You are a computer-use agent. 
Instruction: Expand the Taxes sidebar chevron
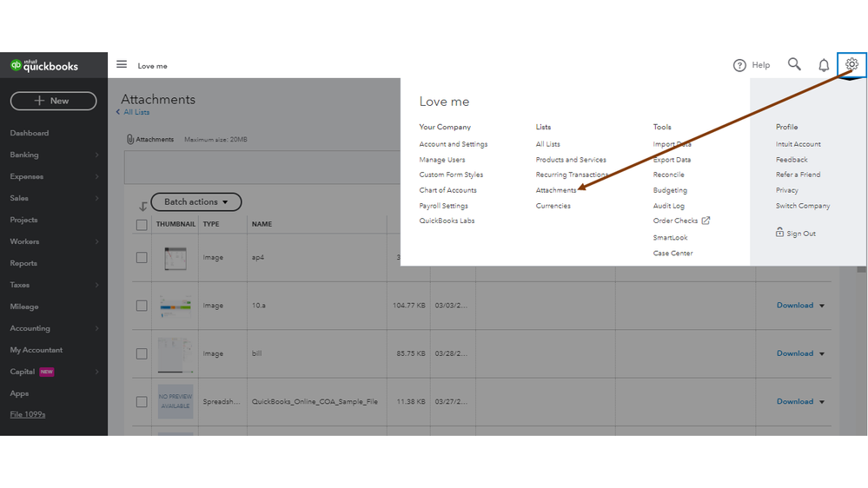[x=96, y=285]
